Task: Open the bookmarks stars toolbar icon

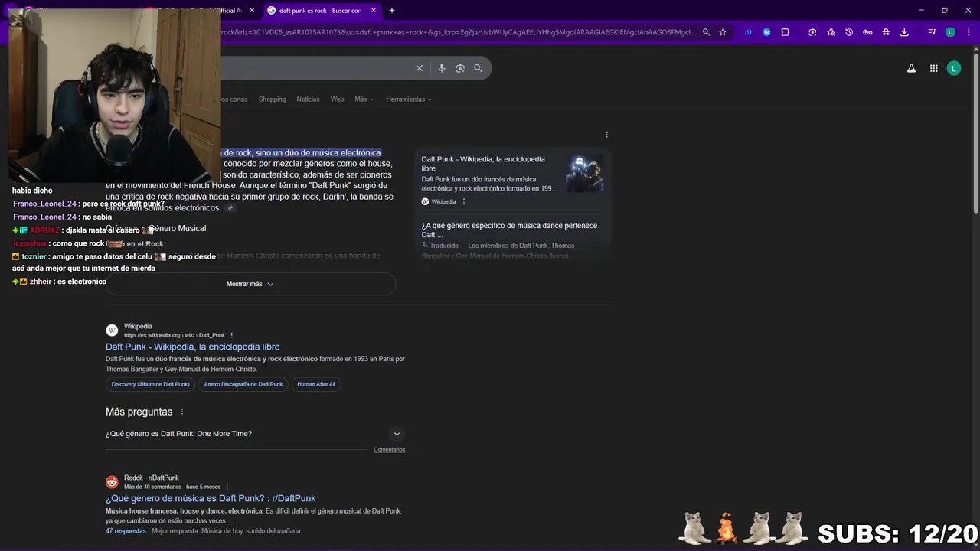Action: click(x=831, y=32)
